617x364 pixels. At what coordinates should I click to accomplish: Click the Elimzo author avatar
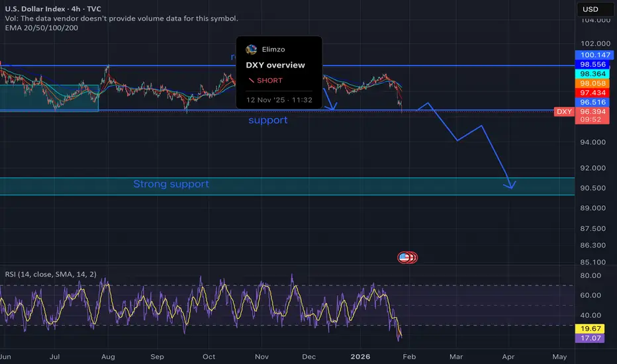click(x=251, y=49)
